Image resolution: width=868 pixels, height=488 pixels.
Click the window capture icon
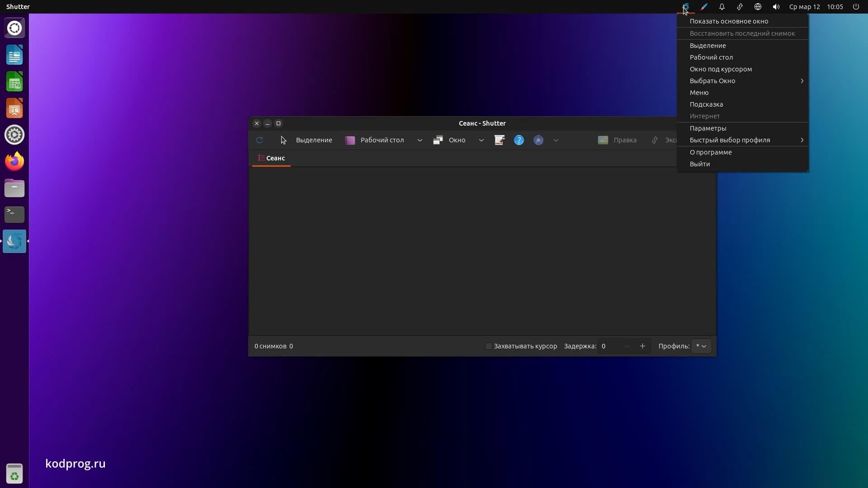[x=438, y=140]
